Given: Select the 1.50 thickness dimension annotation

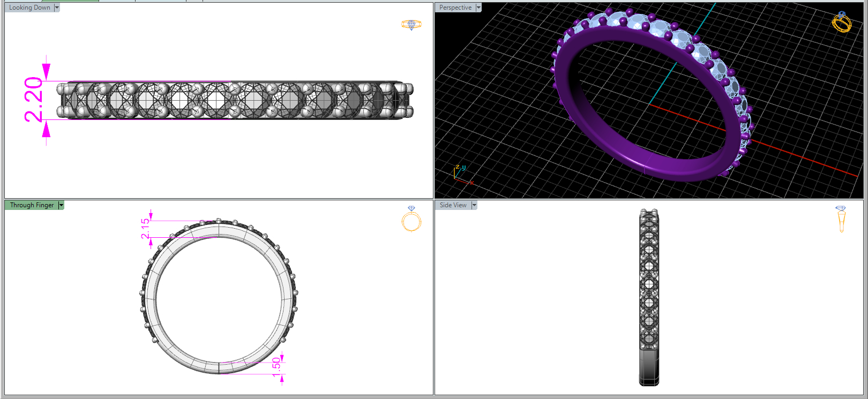Looking at the screenshot, I should [276, 367].
